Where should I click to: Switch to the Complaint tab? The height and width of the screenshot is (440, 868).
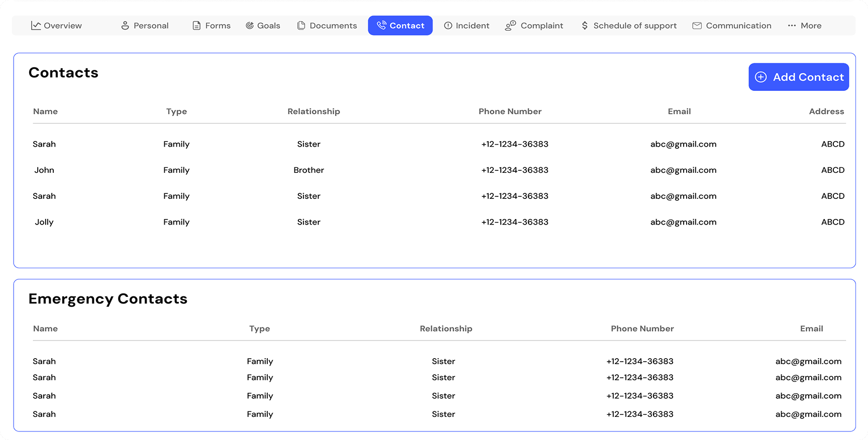tap(534, 26)
